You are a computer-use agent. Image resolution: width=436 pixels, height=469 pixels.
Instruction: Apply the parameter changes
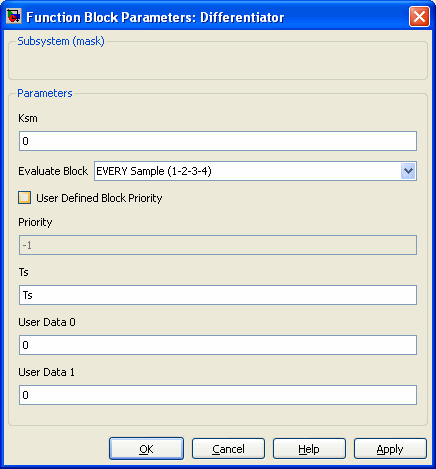point(390,449)
